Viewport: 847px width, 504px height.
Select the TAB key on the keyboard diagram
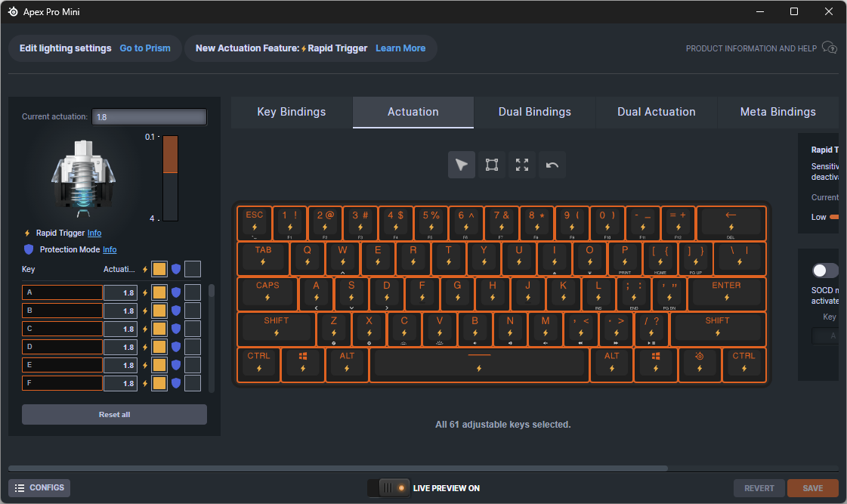pos(263,258)
